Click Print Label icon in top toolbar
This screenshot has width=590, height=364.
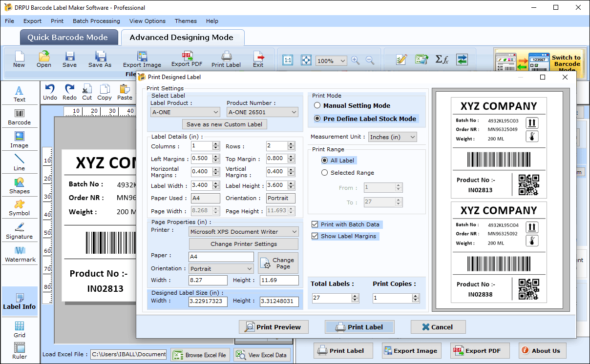(226, 59)
